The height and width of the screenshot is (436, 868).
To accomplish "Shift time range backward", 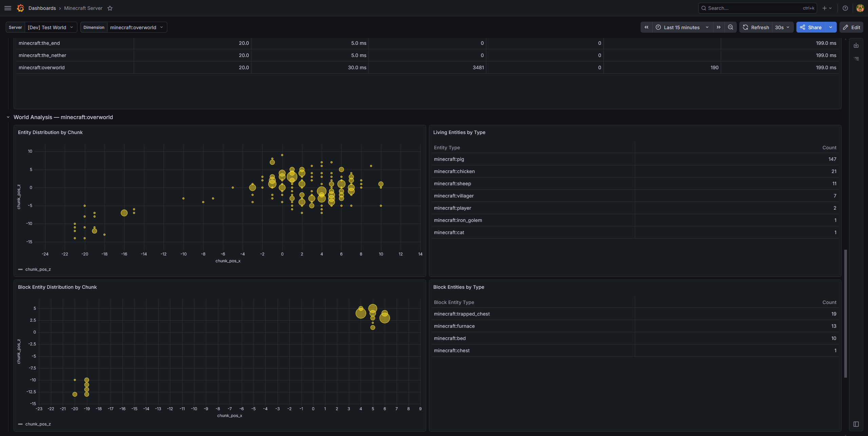I will [646, 27].
